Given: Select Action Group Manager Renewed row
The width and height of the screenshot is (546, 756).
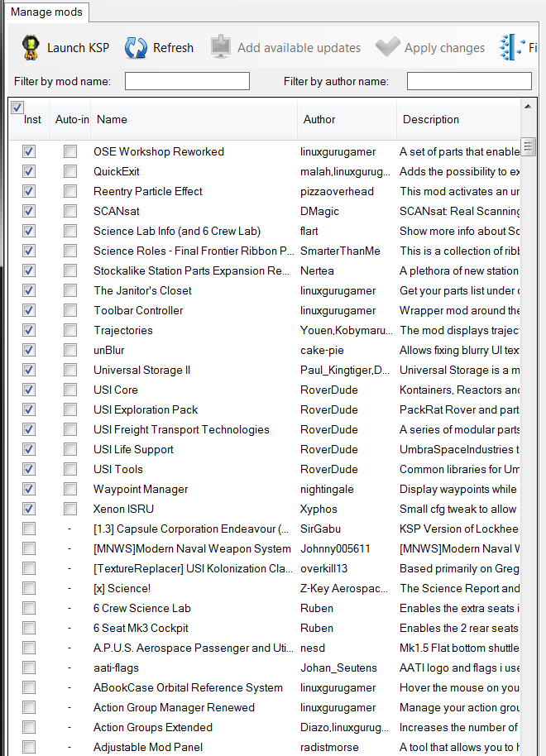Looking at the screenshot, I should (265, 707).
